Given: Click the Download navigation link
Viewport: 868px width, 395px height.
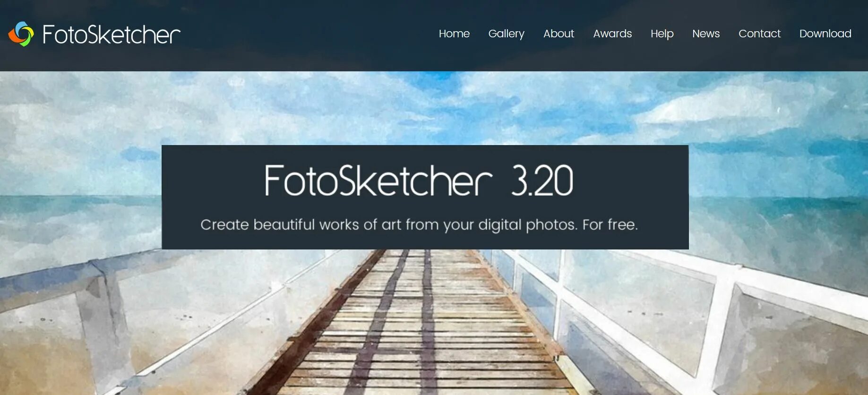Looking at the screenshot, I should [825, 34].
